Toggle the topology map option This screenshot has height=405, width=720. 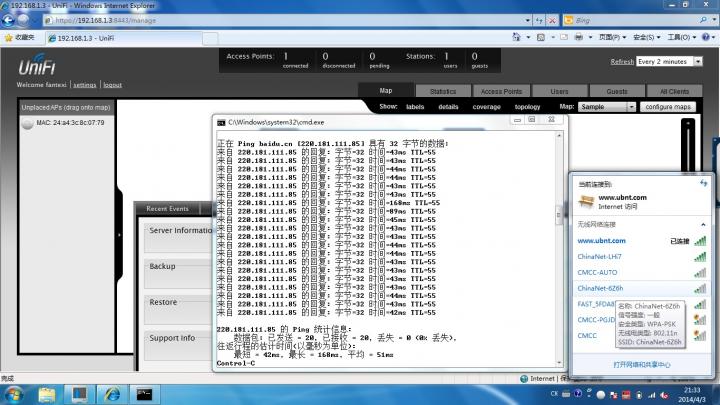click(x=527, y=107)
